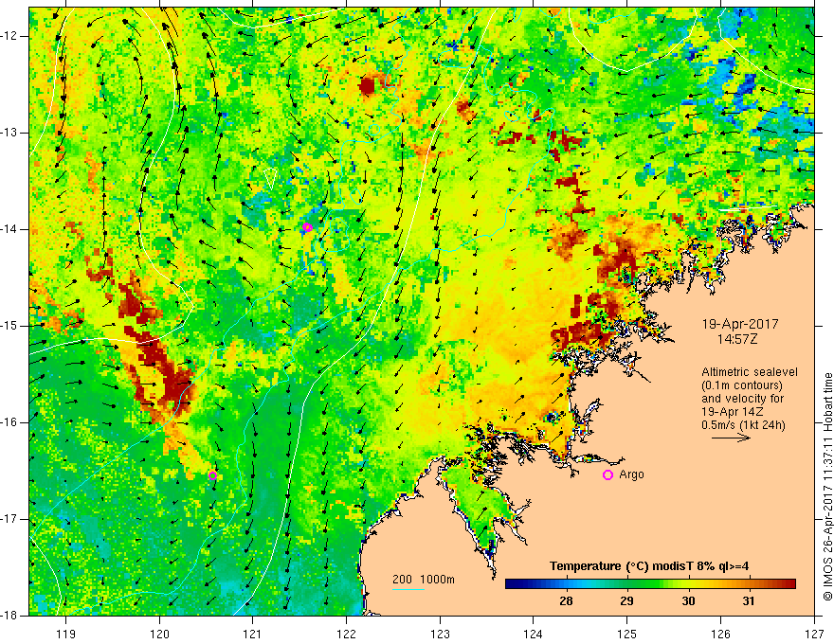
Task: Click the cyan 200 1000m isobath legend line
Action: coord(408,589)
